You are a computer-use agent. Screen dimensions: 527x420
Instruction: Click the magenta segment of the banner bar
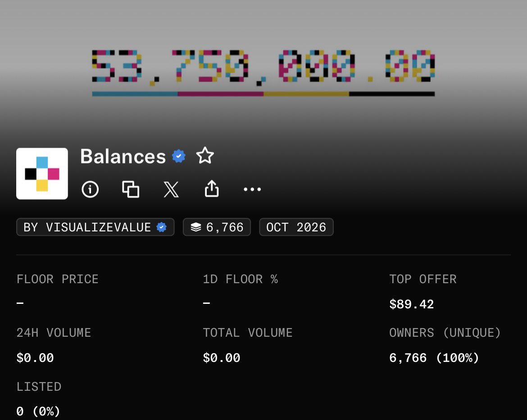(x=220, y=94)
